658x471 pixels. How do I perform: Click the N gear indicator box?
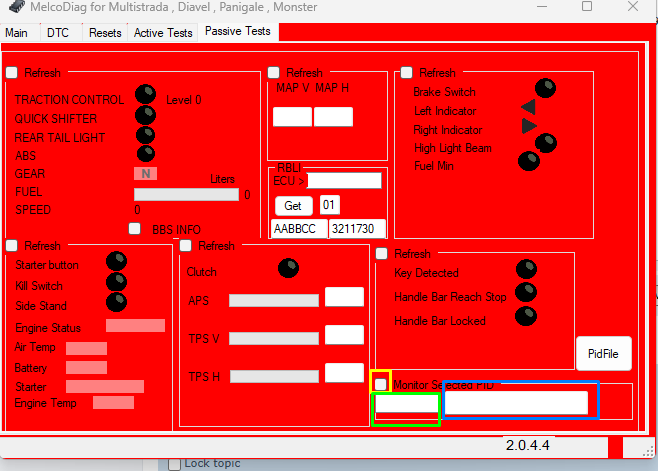146,173
